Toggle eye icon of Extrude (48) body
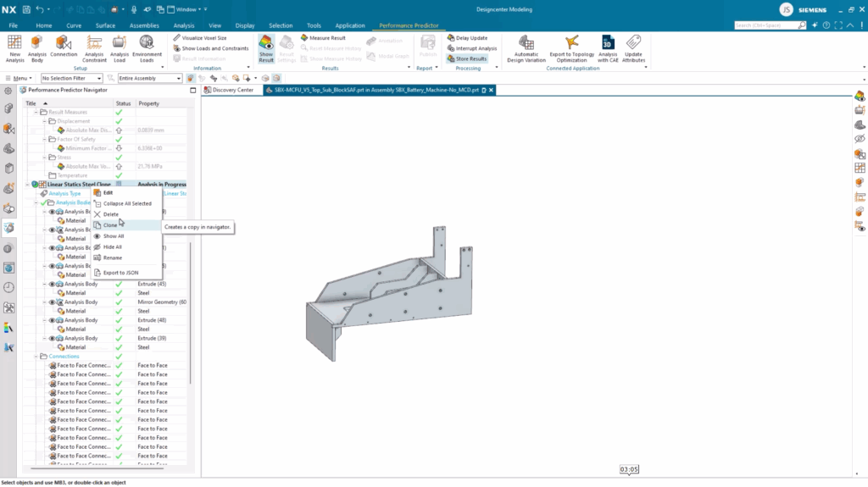868x487 pixels. click(x=52, y=320)
